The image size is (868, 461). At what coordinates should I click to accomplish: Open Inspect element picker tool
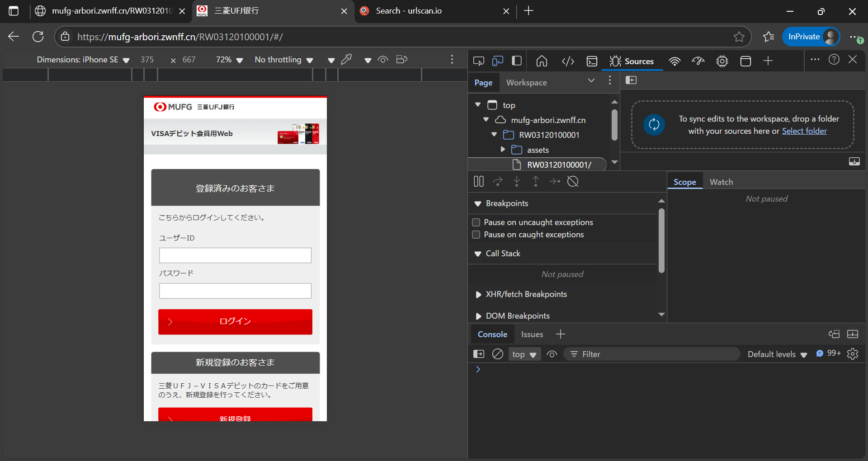coord(478,61)
